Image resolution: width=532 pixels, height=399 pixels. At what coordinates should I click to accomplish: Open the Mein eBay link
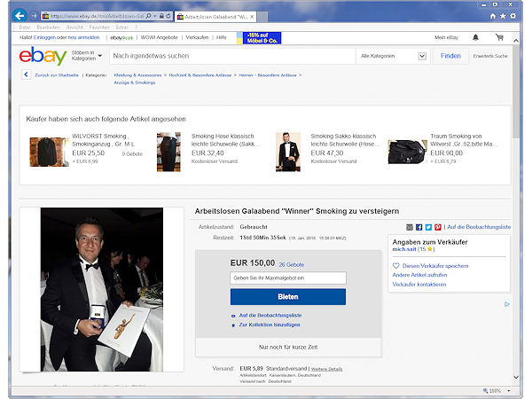447,37
